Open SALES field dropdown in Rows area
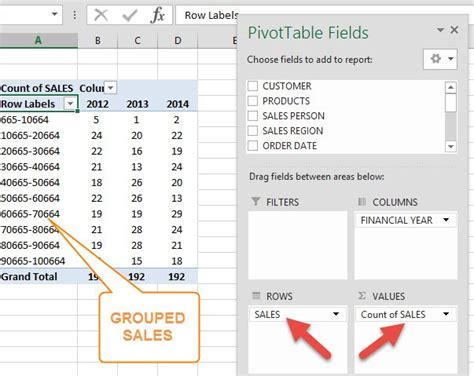Image resolution: width=474 pixels, height=376 pixels. [336, 314]
